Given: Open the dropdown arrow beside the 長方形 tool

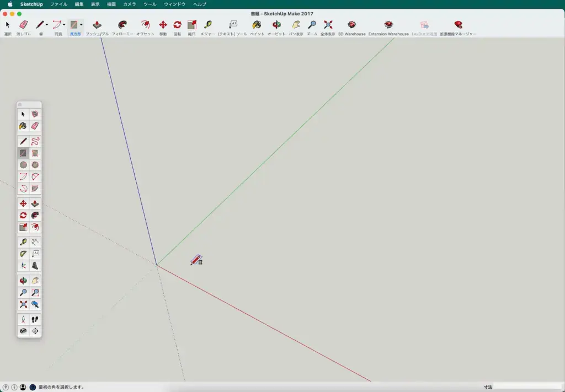Looking at the screenshot, I should [x=81, y=25].
